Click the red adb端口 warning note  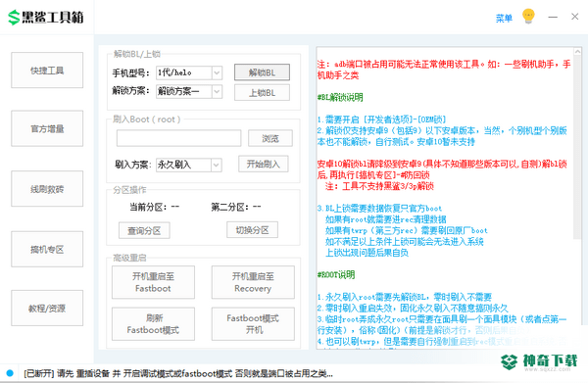444,70
